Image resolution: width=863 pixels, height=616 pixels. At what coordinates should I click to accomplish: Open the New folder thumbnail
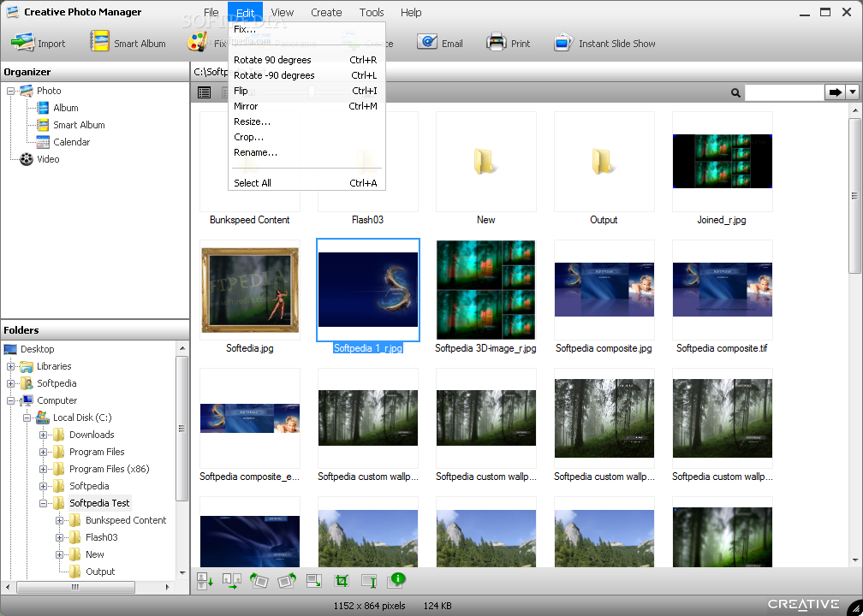point(485,162)
